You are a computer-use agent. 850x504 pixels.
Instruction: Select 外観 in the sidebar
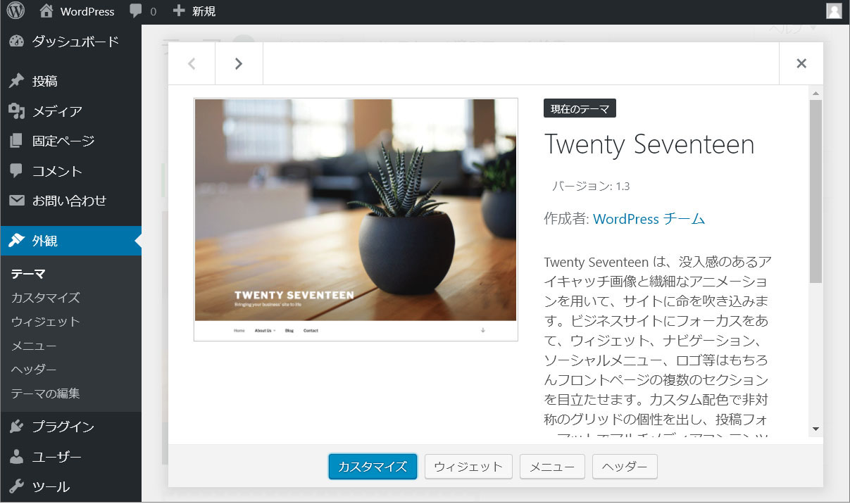click(x=70, y=241)
